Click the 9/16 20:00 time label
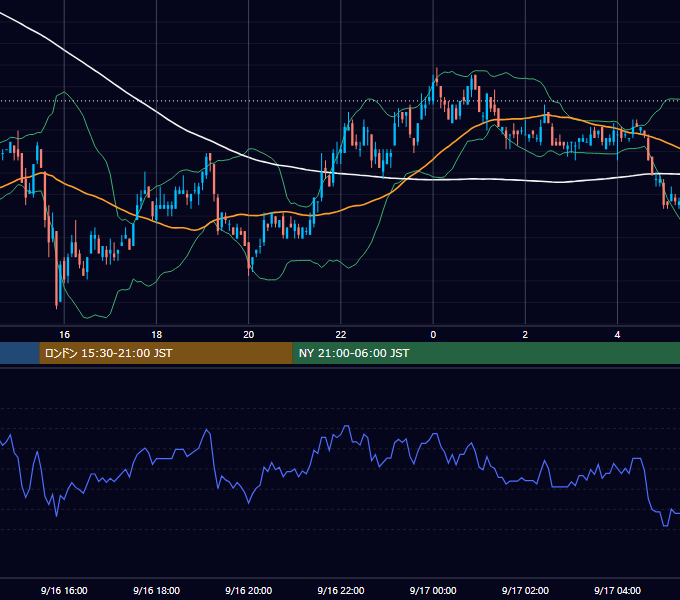 tap(248, 590)
